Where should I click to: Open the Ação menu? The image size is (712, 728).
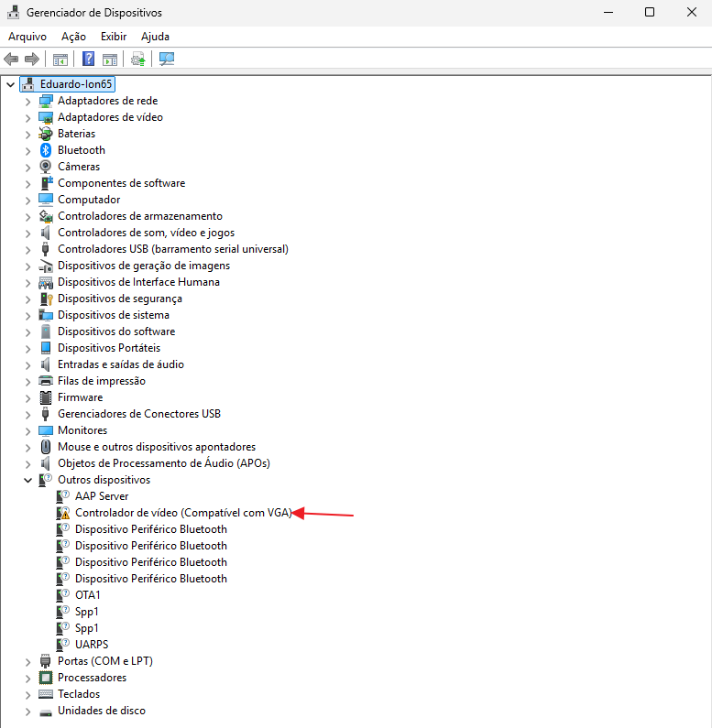[x=73, y=37]
